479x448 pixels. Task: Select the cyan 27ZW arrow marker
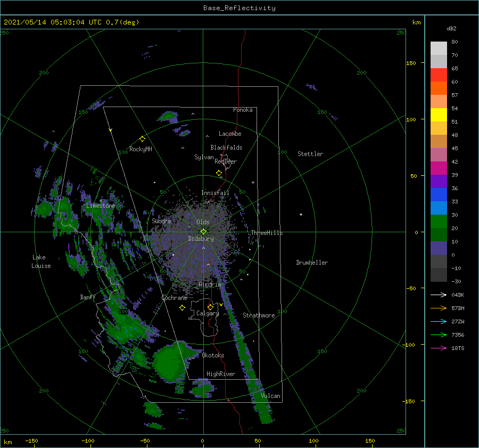[x=439, y=321]
